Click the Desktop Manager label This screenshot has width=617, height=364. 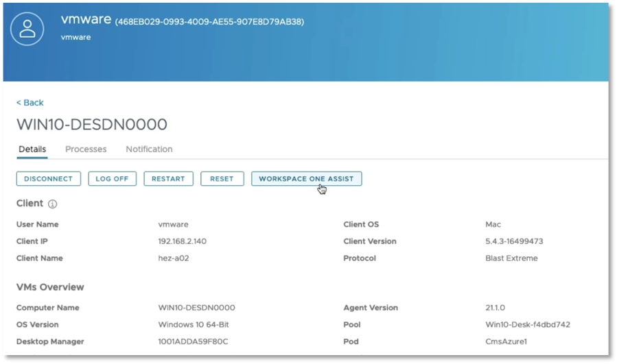pos(50,341)
